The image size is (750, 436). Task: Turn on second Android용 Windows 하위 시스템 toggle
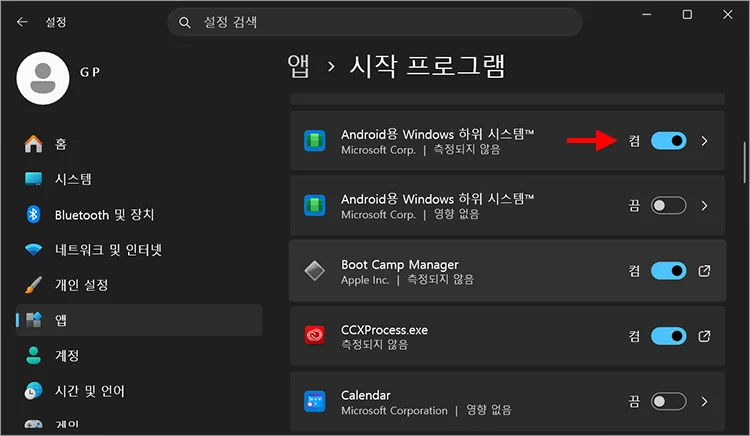point(669,206)
